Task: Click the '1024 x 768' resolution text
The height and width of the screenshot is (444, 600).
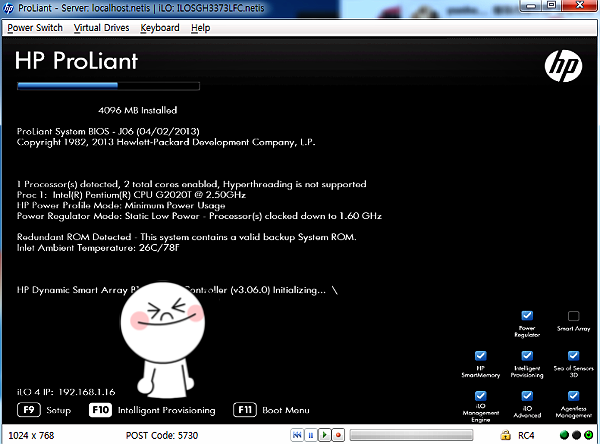Action: (31, 436)
